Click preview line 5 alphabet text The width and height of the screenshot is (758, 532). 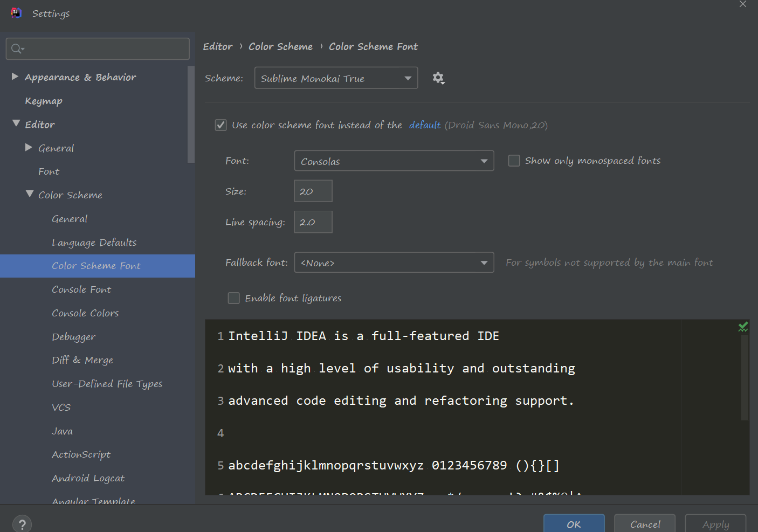[x=394, y=465]
